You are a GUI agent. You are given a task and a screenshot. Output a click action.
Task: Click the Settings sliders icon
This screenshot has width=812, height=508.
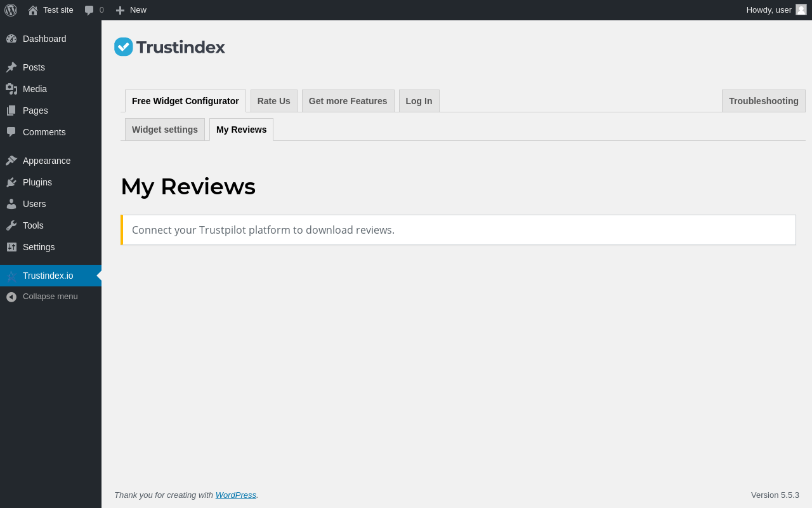point(11,247)
